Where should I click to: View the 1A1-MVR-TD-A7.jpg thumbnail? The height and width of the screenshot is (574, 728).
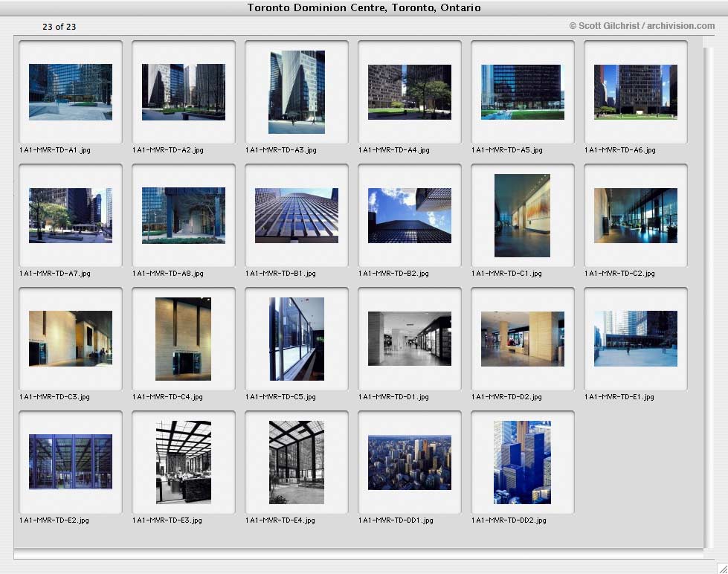coord(71,216)
